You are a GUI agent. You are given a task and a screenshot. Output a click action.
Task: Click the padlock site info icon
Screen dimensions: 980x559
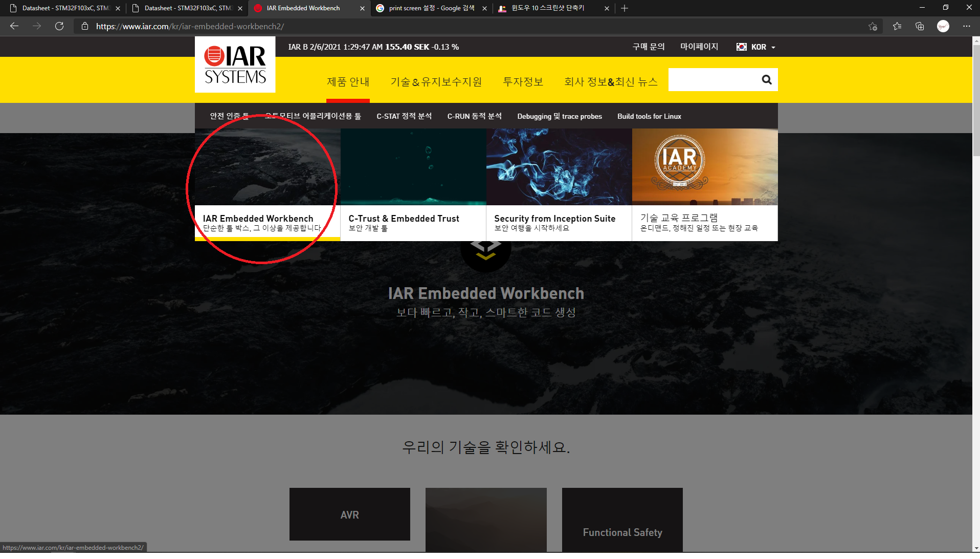coord(85,26)
